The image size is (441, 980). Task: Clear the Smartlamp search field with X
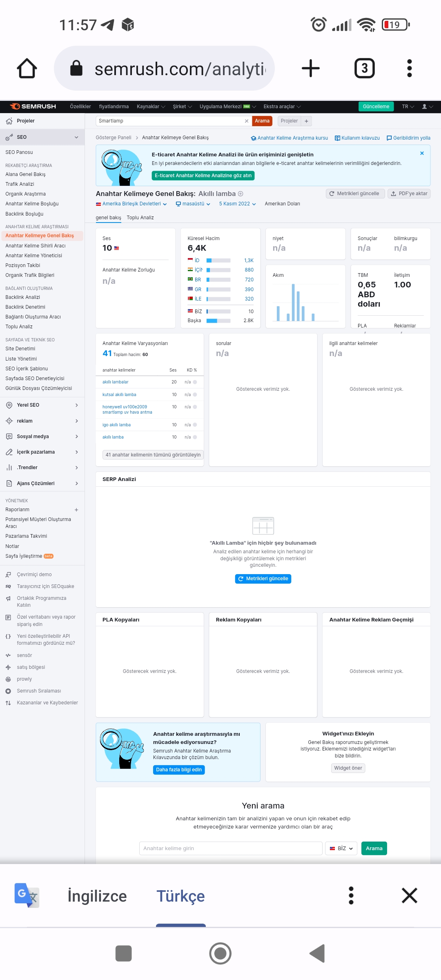tap(247, 121)
